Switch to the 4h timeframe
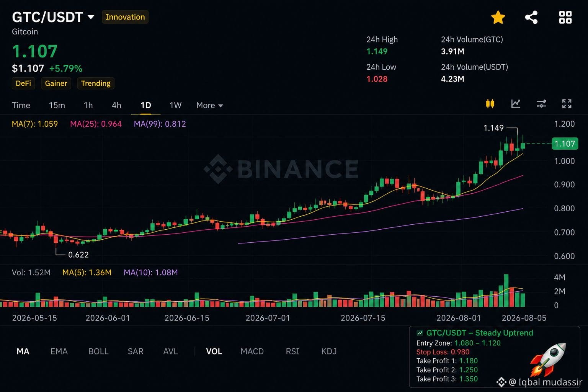 click(116, 105)
